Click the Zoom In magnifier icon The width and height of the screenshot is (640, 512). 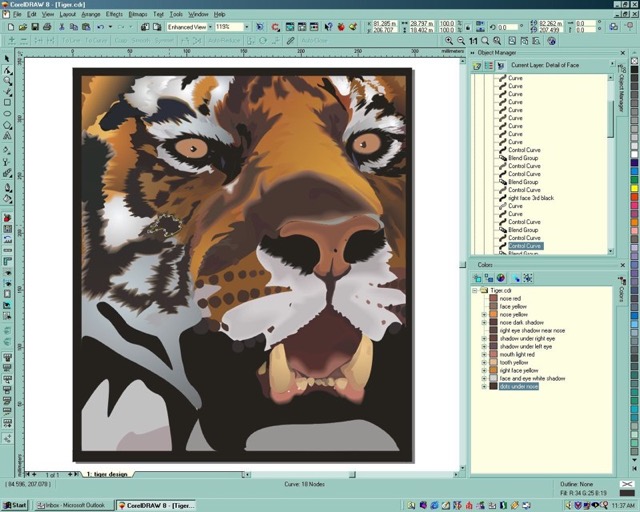tap(449, 41)
